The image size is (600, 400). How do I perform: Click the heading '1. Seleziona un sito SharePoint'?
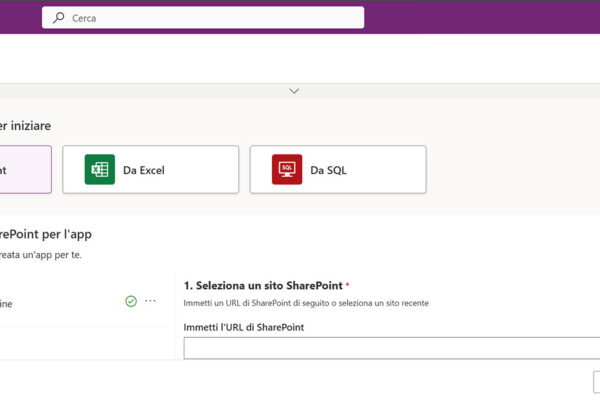263,286
